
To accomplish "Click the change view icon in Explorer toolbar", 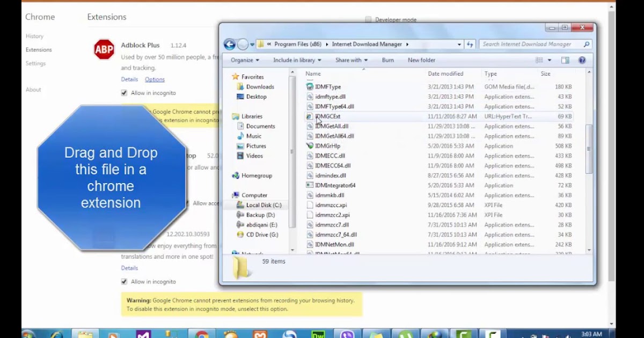I will pyautogui.click(x=539, y=60).
